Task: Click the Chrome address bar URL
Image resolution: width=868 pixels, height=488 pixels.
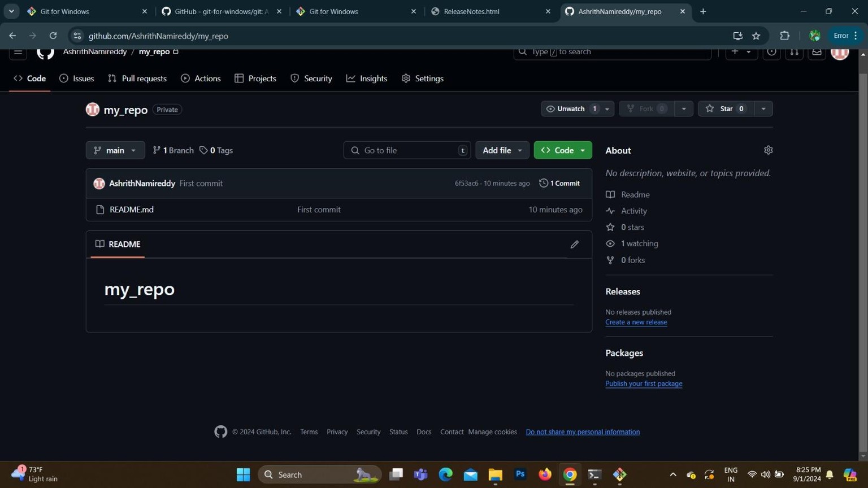Action: [158, 36]
